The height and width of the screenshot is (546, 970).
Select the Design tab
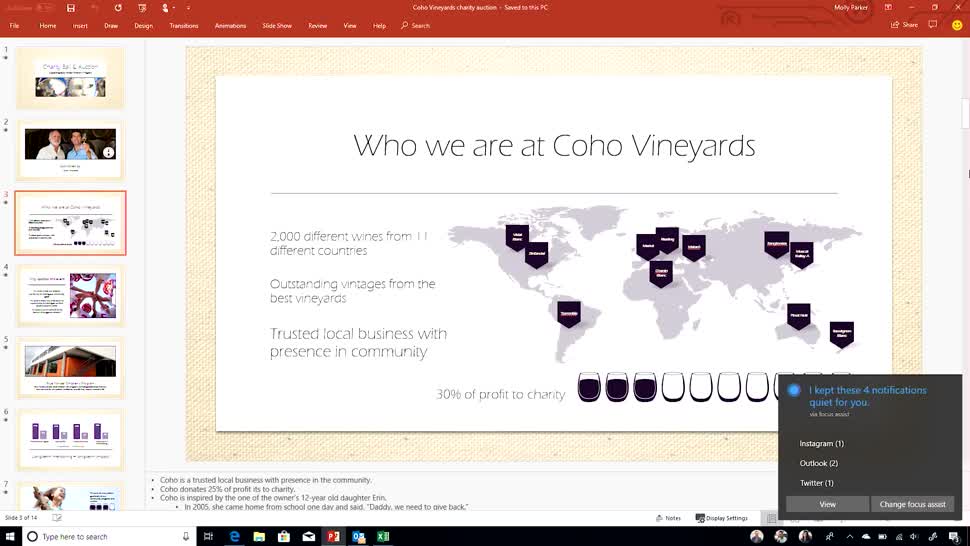pos(143,25)
